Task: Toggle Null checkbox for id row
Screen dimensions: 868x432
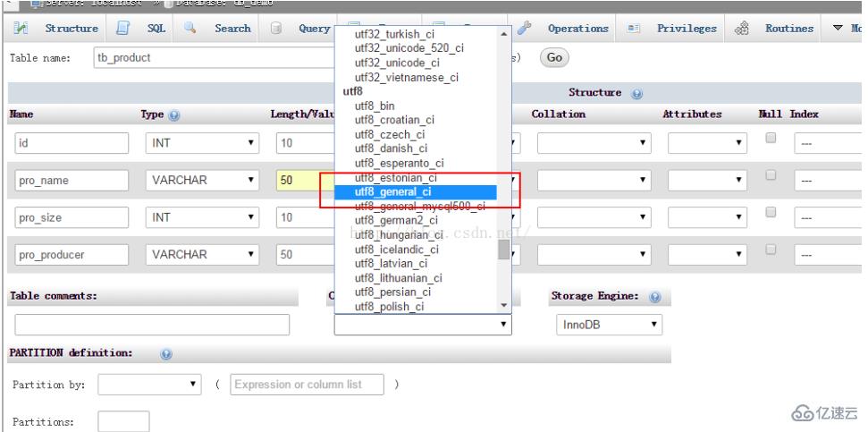Action: tap(771, 139)
